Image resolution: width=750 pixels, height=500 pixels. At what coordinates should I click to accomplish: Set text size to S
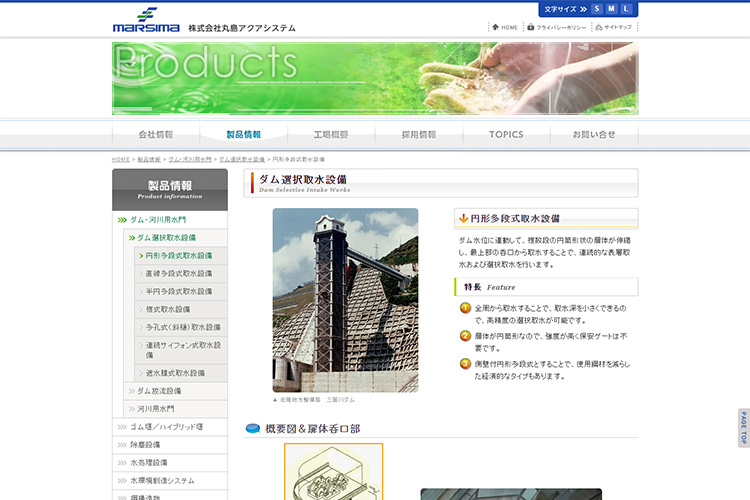596,9
